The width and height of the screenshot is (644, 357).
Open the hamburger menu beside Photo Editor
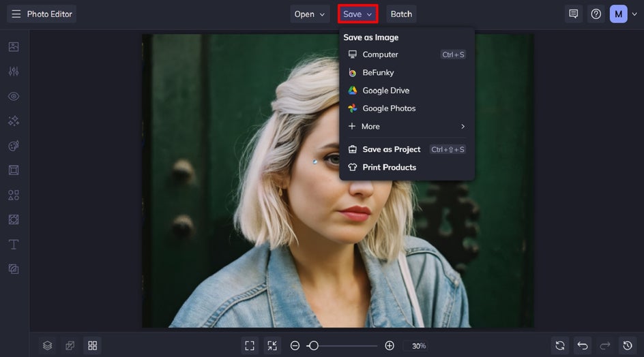pos(16,14)
